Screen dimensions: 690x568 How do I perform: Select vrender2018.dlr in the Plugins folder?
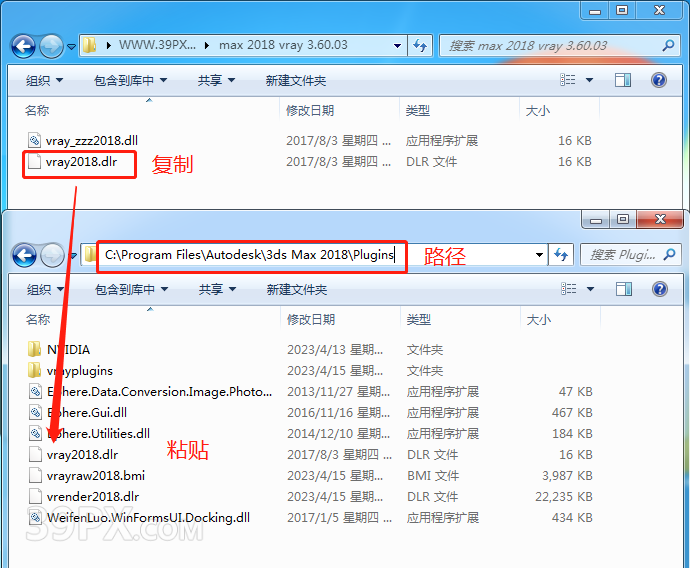92,497
